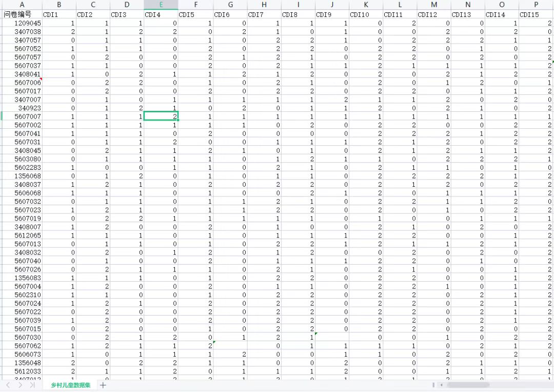
Task: Select the cell containing 5606068
Action: tap(22, 192)
